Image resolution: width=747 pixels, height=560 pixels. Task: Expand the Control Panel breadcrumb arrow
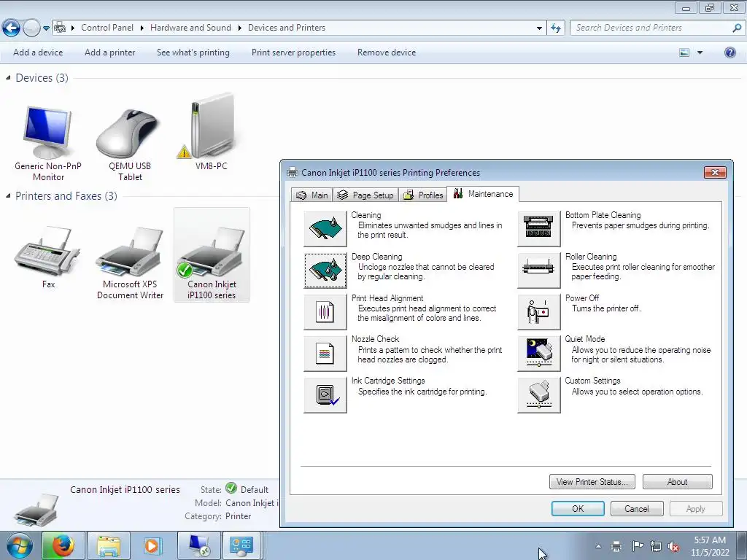(142, 28)
